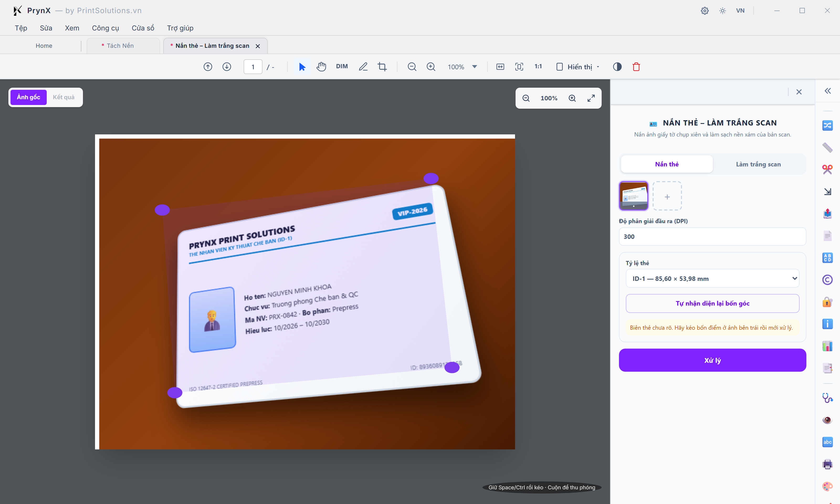840x504 pixels.
Task: Select the Làm trắng scan mode tab
Action: 758,164
